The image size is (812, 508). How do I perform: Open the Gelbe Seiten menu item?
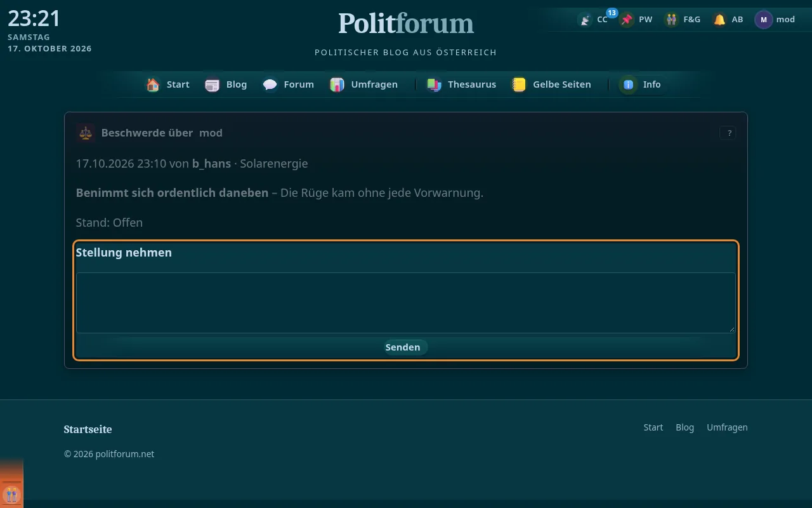(552, 84)
